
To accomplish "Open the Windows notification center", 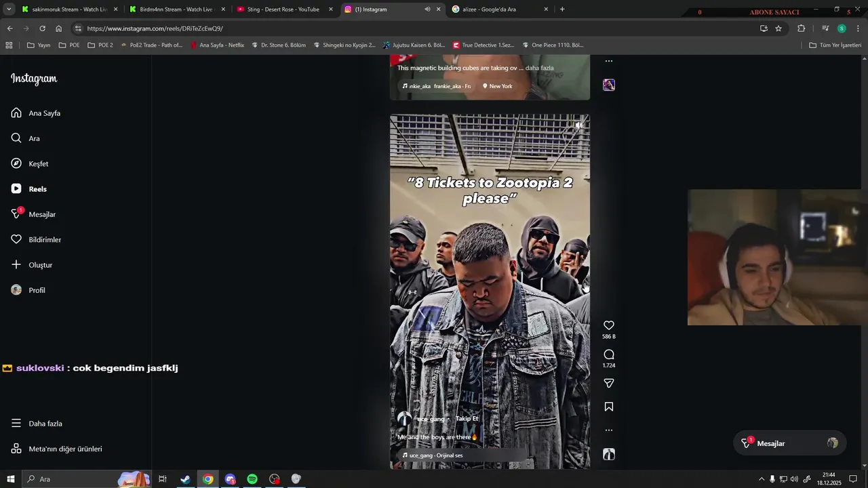I will click(853, 479).
